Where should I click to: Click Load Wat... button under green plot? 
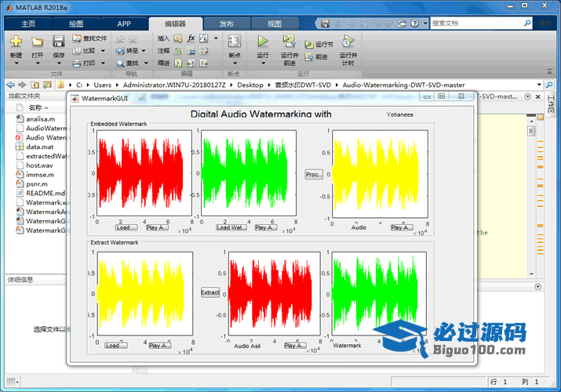coord(231,227)
